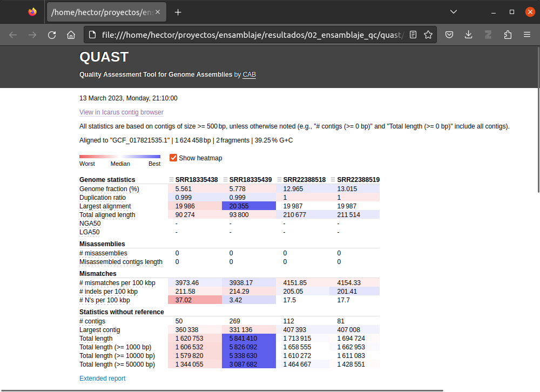Click the Firefox logo icon
The height and width of the screenshot is (392, 540).
(x=32, y=12)
